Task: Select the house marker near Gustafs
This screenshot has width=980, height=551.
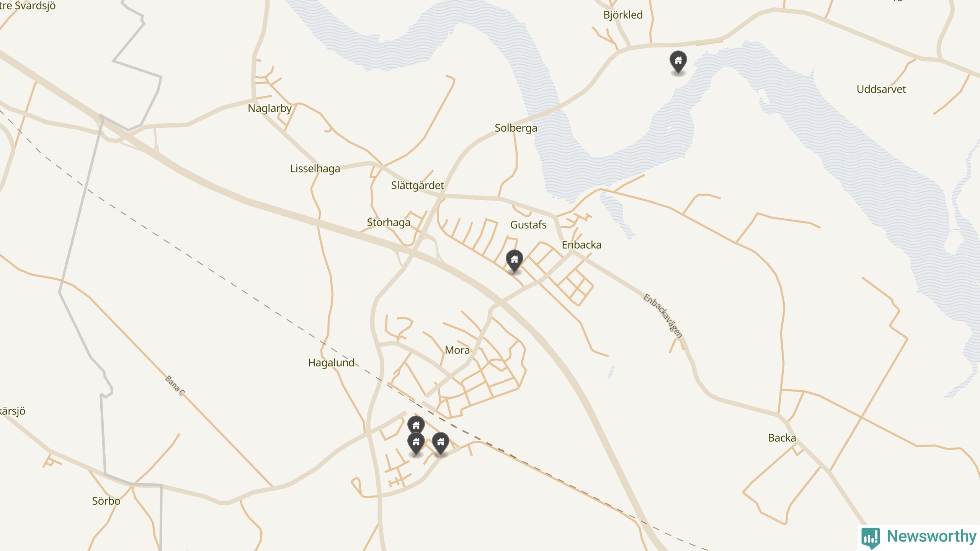Action: (x=514, y=261)
